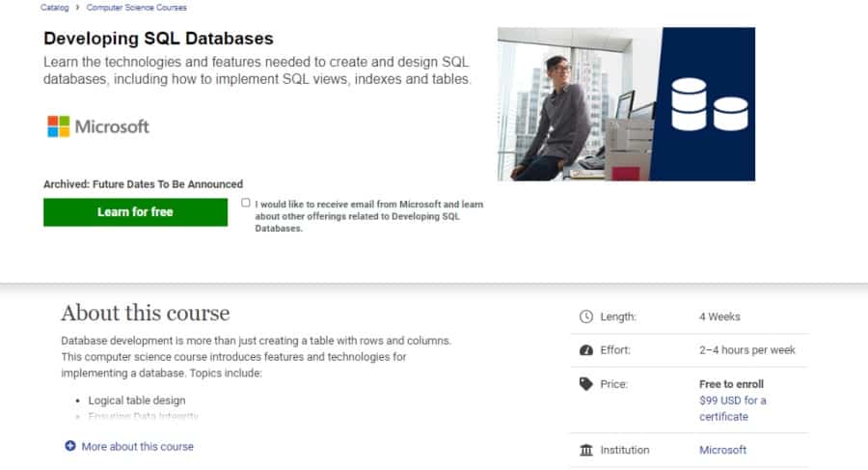Click the Logical table design bullet
868x470 pixels.
tap(137, 401)
